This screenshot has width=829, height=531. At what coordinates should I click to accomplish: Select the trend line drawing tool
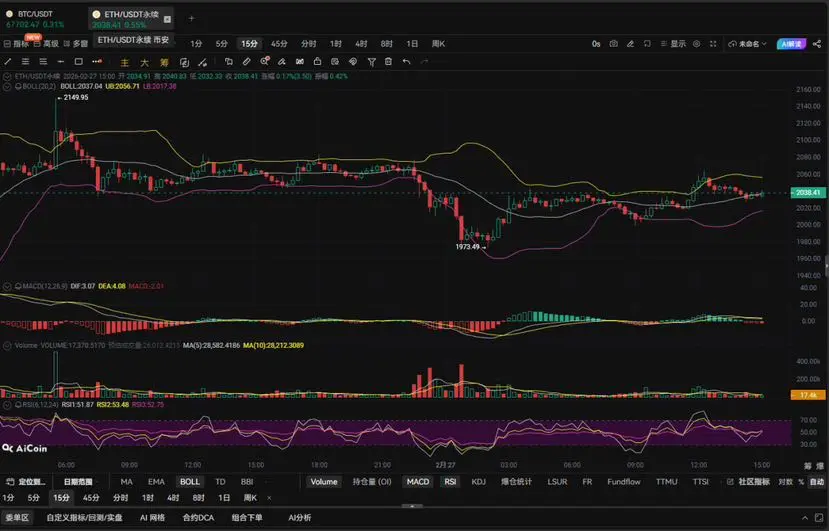[8, 62]
